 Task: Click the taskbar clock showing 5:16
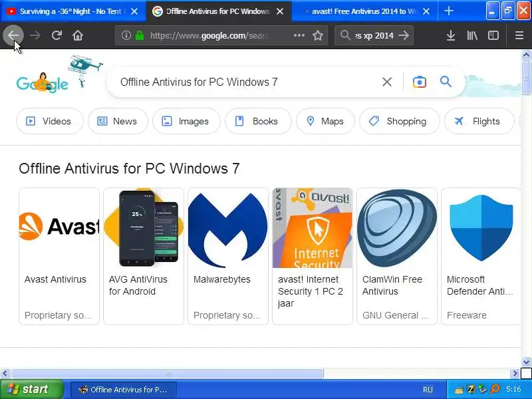(x=513, y=389)
